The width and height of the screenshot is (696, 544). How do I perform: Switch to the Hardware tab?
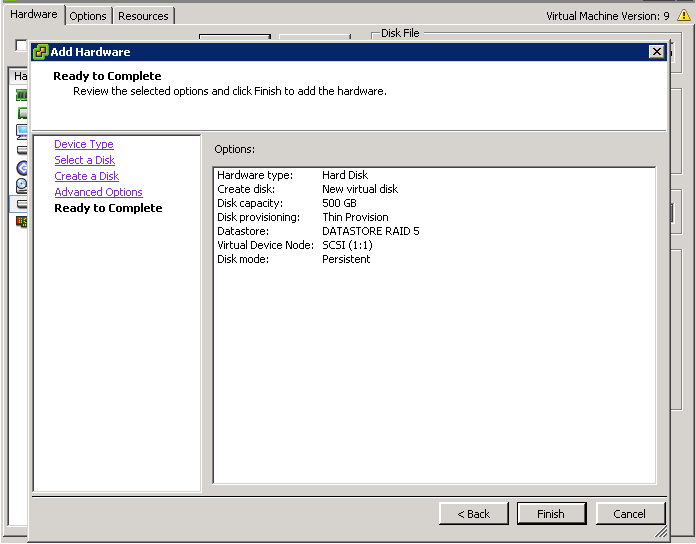(x=34, y=15)
